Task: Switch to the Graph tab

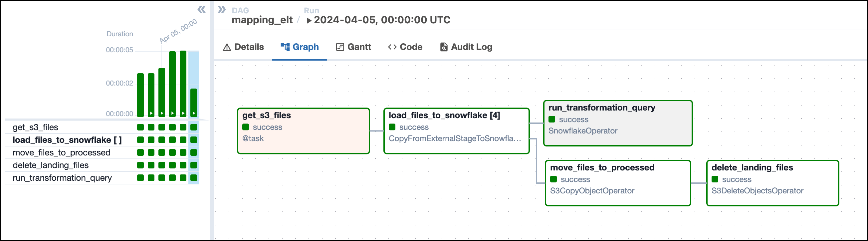Action: [300, 47]
